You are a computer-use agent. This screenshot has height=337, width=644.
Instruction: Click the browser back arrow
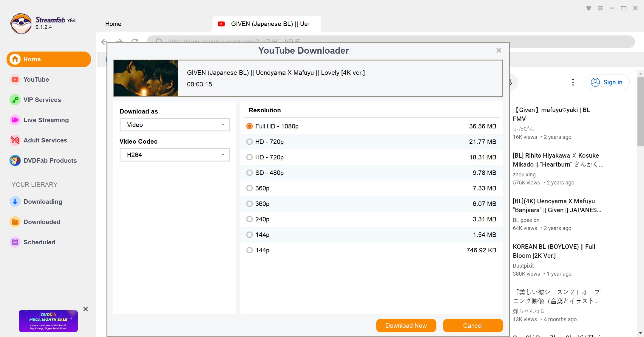pos(104,41)
